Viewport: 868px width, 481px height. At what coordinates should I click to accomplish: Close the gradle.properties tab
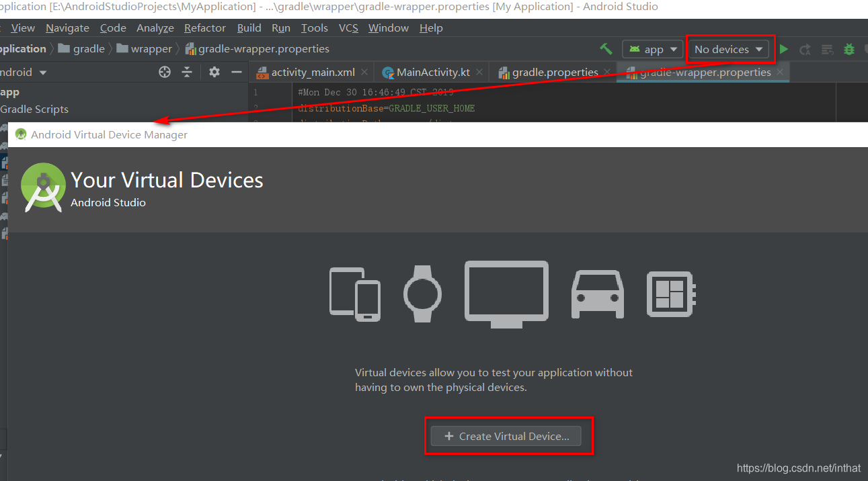pyautogui.click(x=607, y=72)
